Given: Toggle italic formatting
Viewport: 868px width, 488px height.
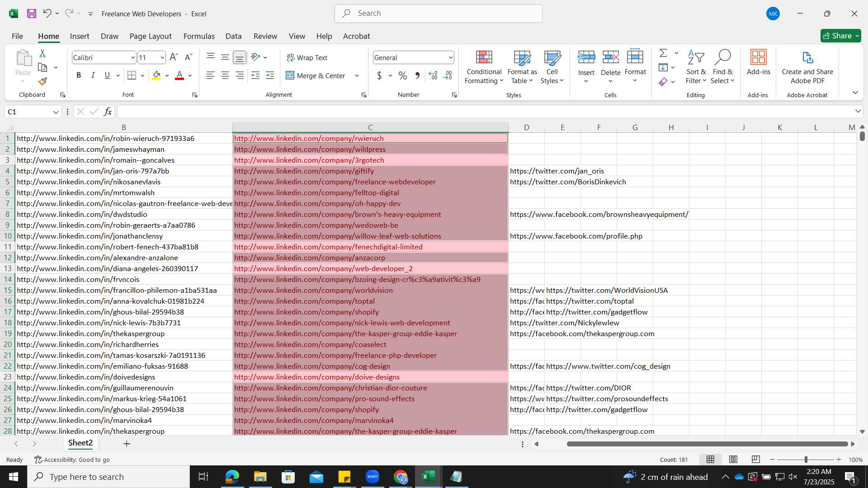Looking at the screenshot, I should click(x=93, y=75).
